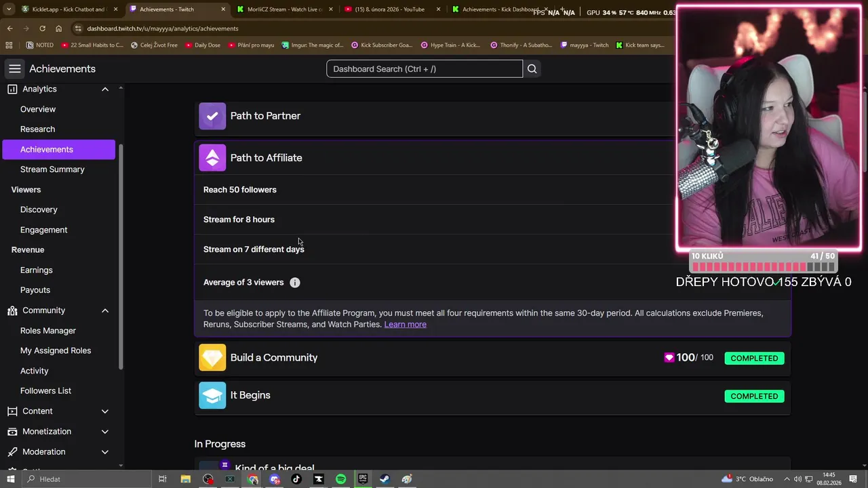
Task: Click the Dashboard Search input field
Action: [425, 68]
